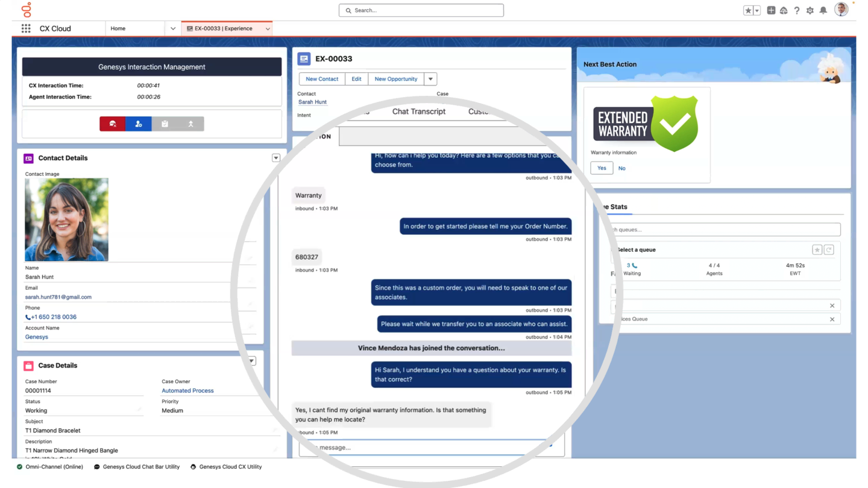Remove the Services Queue entry
The height and width of the screenshot is (488, 868).
coord(832,319)
